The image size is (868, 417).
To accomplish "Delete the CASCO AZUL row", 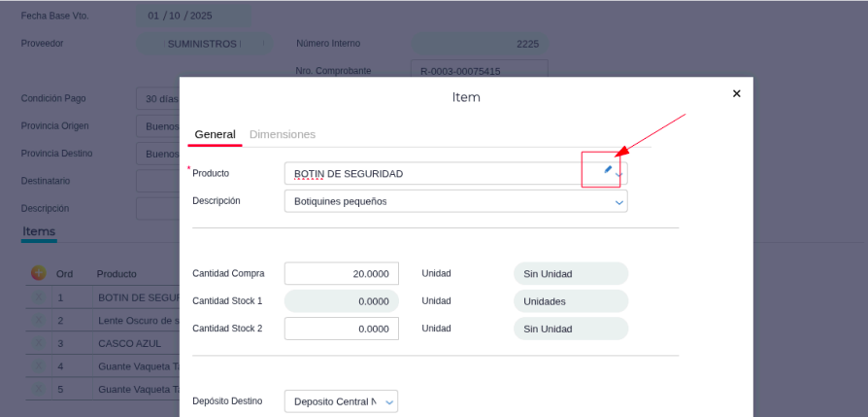I will [39, 343].
